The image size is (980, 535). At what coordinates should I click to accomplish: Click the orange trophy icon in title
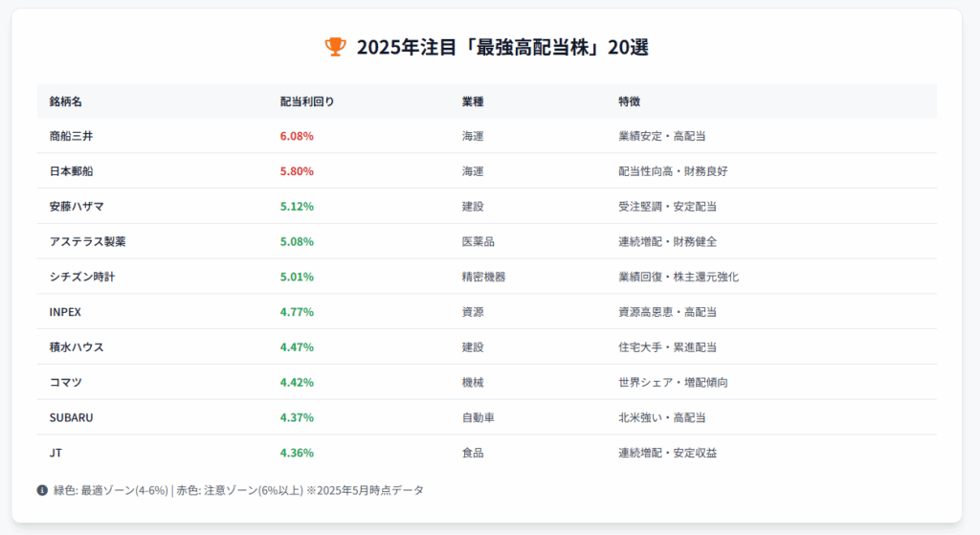pyautogui.click(x=336, y=47)
